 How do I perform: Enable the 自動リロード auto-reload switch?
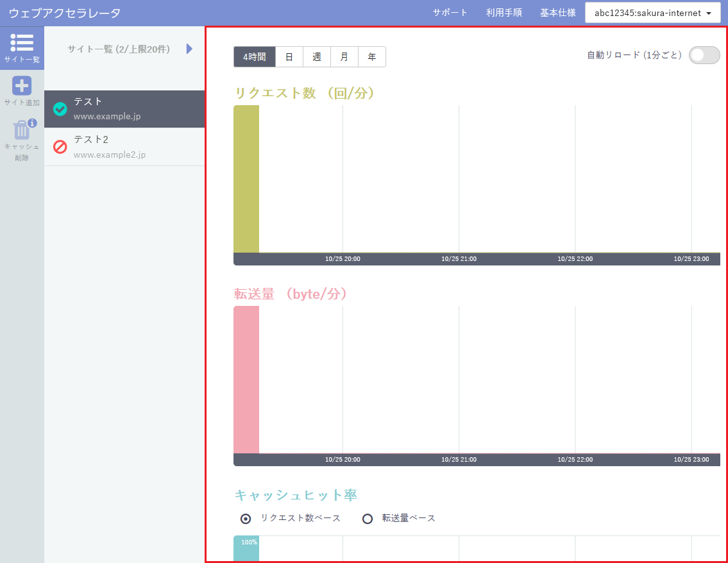[x=704, y=55]
